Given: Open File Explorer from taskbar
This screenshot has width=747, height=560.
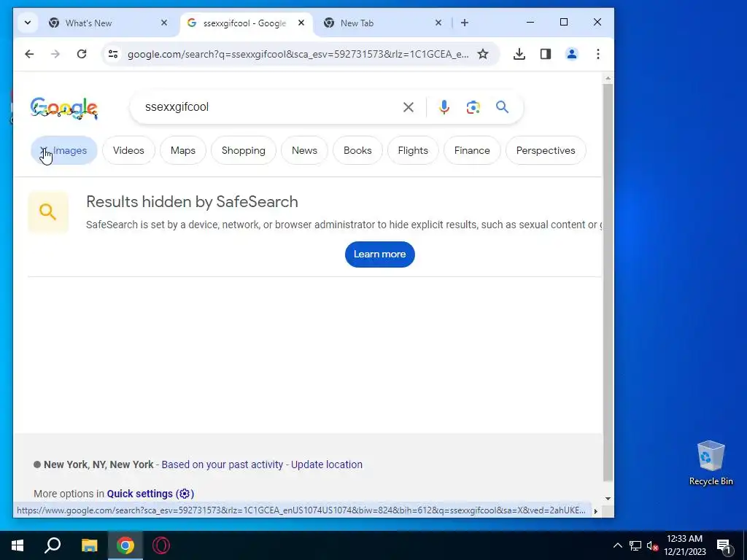Looking at the screenshot, I should coord(89,545).
